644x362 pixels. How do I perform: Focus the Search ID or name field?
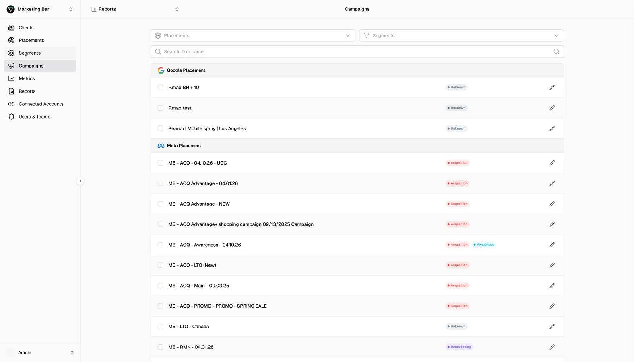pos(357,51)
